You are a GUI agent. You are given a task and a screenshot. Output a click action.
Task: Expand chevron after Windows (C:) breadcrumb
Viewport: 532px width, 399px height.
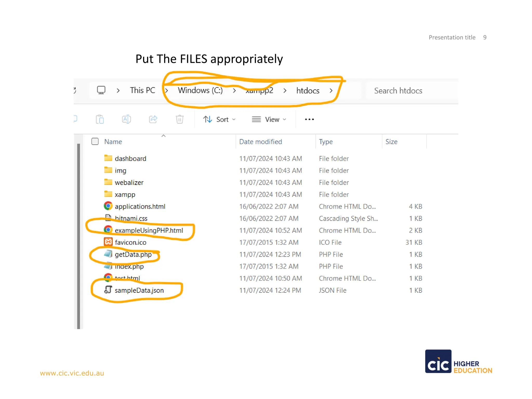pyautogui.click(x=234, y=90)
